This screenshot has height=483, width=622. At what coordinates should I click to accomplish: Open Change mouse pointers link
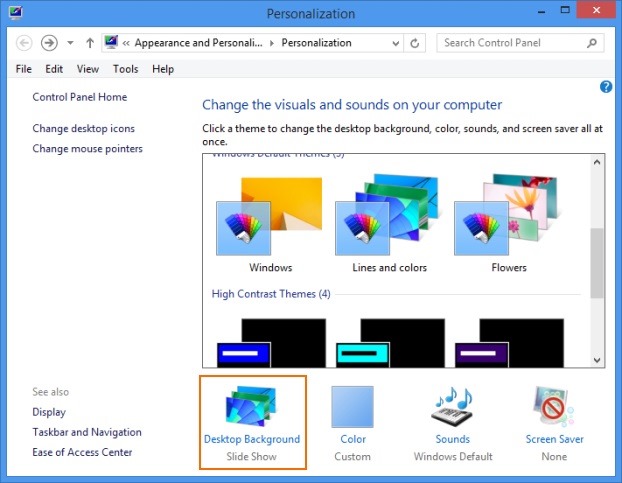tap(87, 149)
